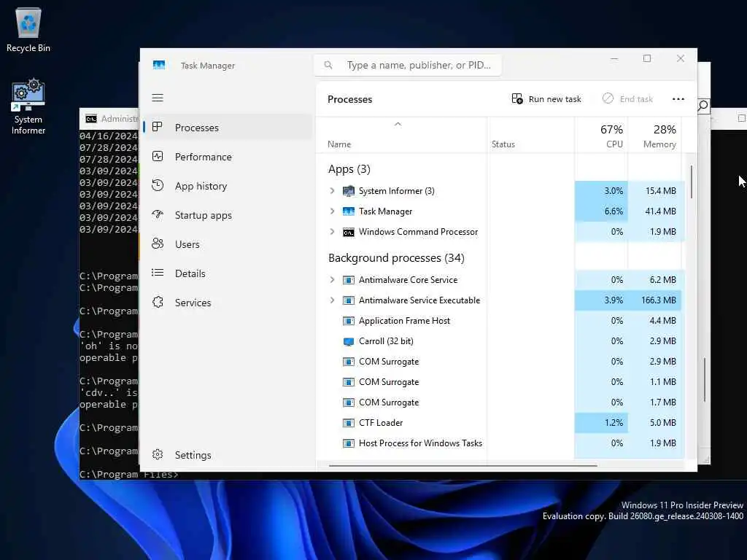747x560 pixels.
Task: Click Antimalware Service Executable icon
Action: [x=348, y=300]
